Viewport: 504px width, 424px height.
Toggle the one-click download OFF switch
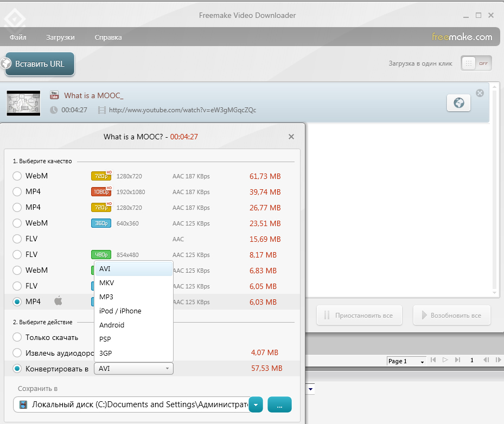476,63
